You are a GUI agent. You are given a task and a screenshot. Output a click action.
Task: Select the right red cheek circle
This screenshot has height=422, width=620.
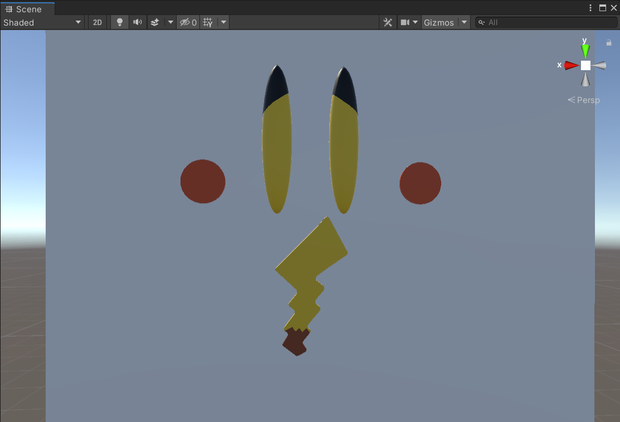click(420, 183)
